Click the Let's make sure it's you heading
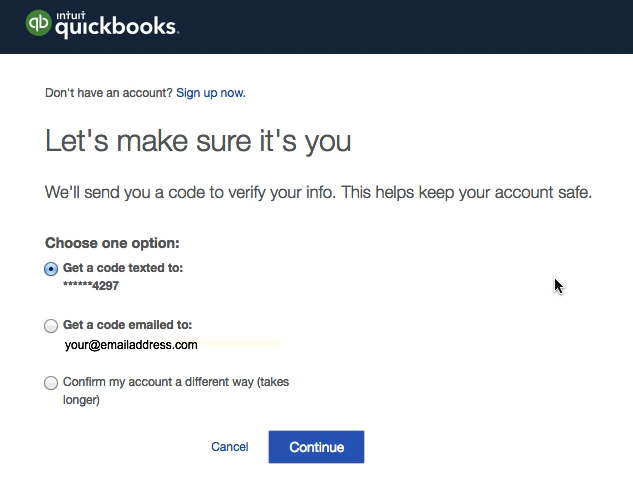Viewport: 633px width, 481px height. coord(198,141)
